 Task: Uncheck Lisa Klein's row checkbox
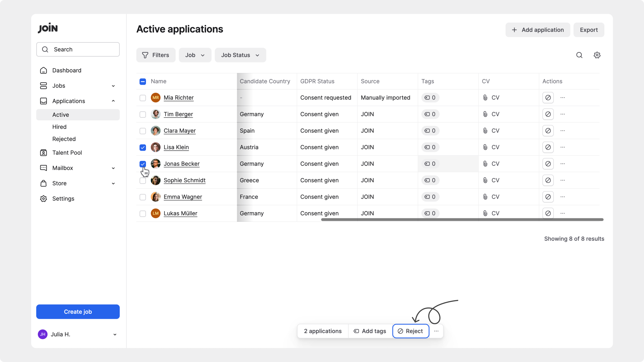(x=143, y=147)
